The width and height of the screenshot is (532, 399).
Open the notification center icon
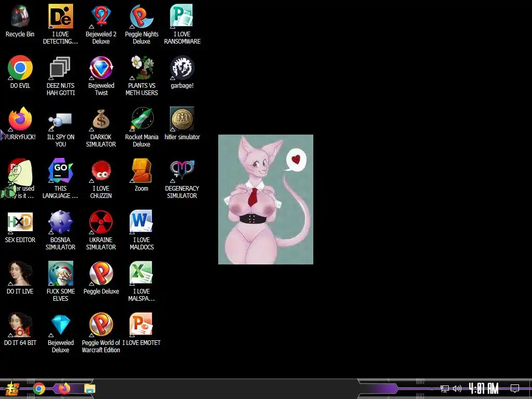click(515, 389)
